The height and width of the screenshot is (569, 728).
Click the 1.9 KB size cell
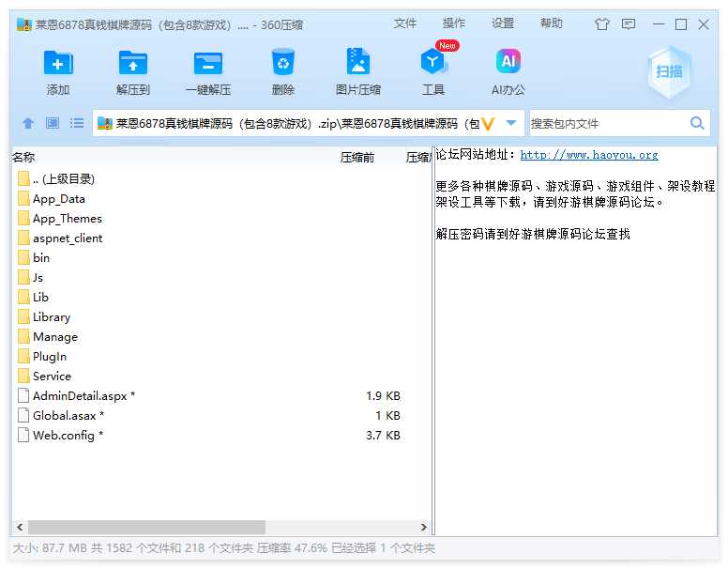[x=383, y=395]
